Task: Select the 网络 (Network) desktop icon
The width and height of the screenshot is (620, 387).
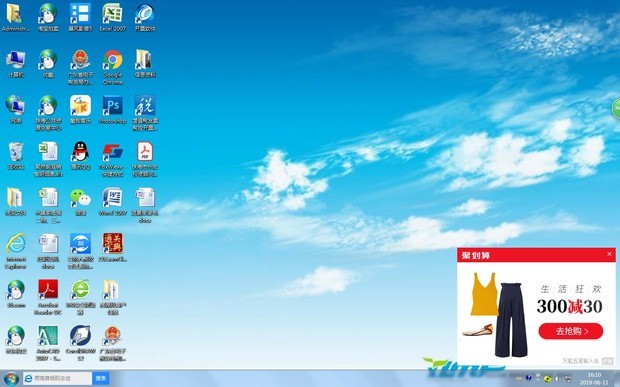Action: pos(16,109)
